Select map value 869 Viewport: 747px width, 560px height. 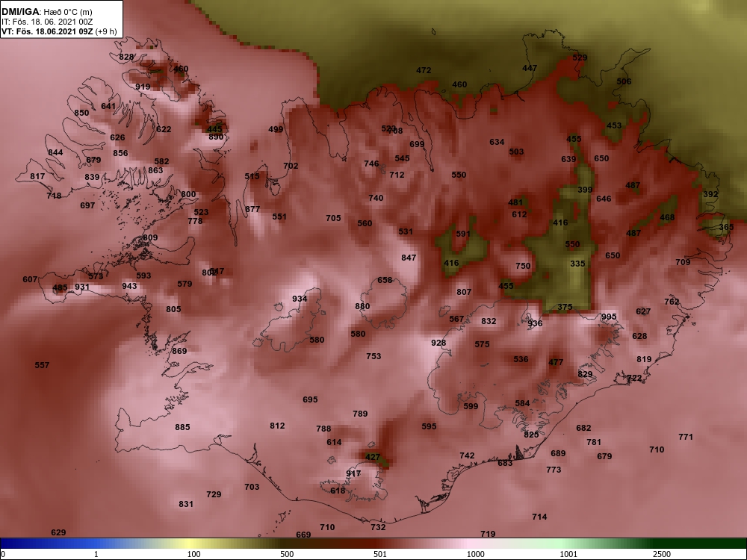tap(179, 351)
